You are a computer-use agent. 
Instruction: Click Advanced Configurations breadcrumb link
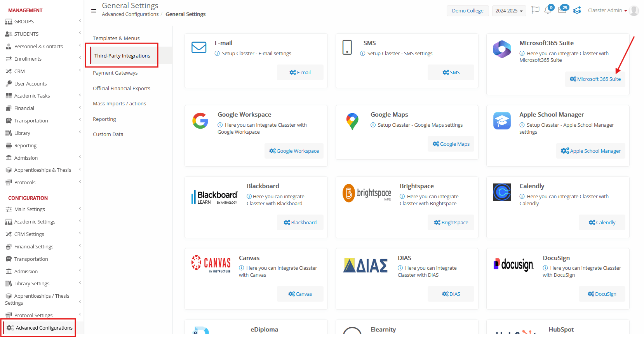pyautogui.click(x=130, y=14)
